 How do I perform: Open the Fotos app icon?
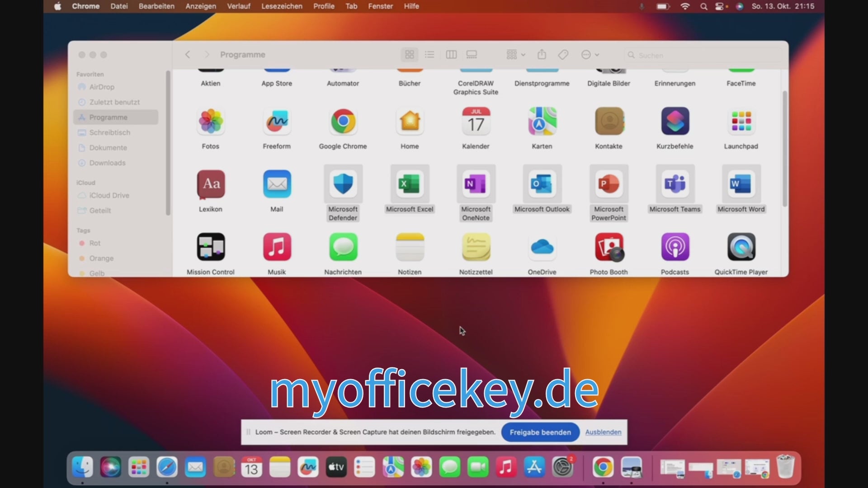click(x=211, y=122)
